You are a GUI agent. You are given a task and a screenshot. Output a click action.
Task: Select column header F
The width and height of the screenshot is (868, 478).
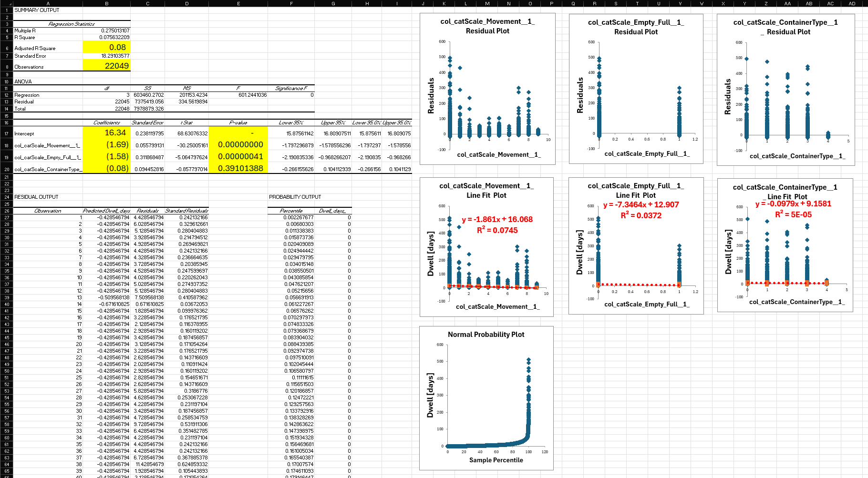(291, 3)
